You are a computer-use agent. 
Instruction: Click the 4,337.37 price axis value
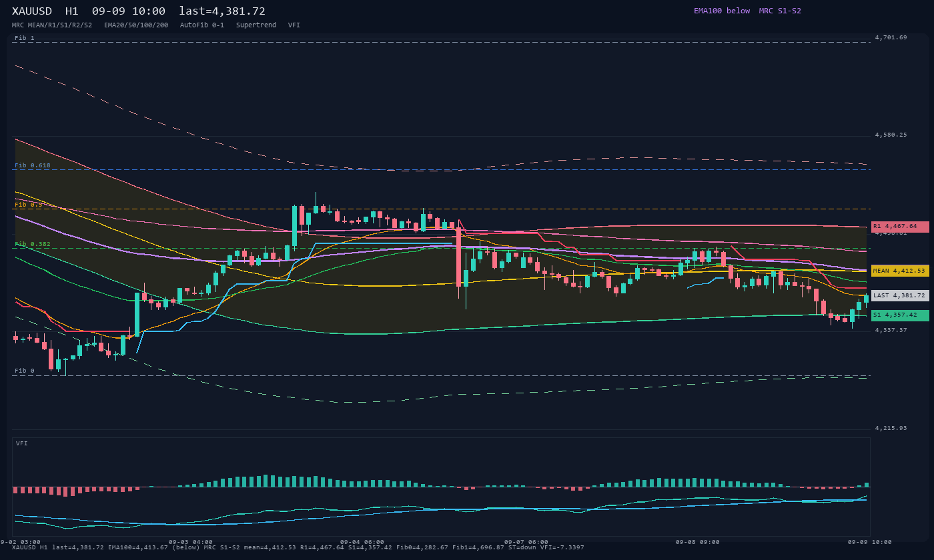pos(891,330)
